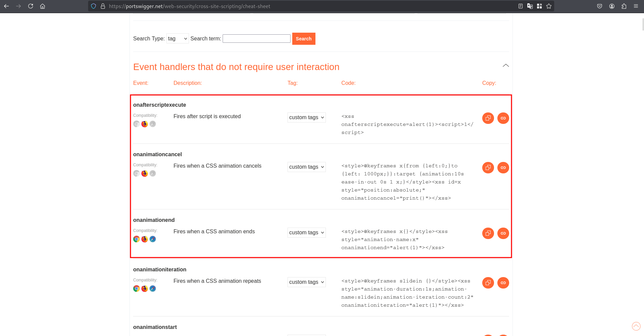Open the Search Type dropdown
This screenshot has height=336, width=644.
pos(178,38)
